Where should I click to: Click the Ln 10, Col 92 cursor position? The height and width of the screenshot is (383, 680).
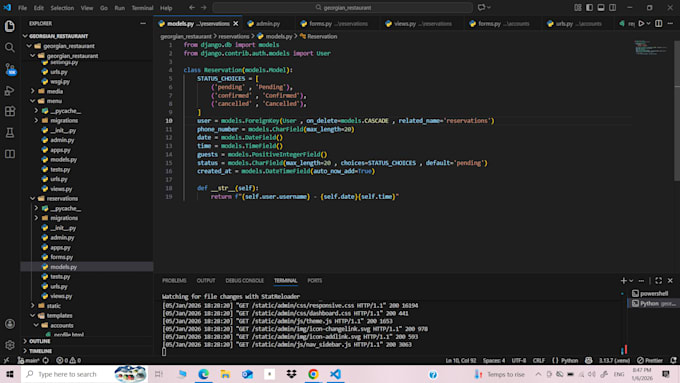pyautogui.click(x=461, y=360)
